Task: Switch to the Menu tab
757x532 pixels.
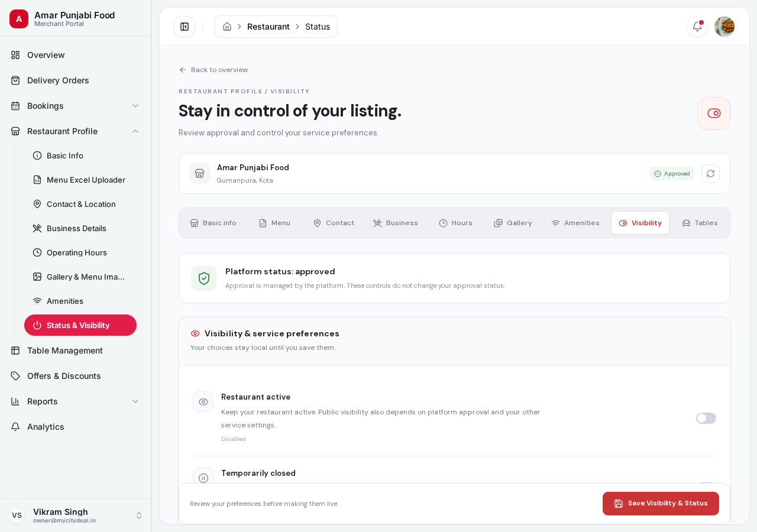Action: coord(274,223)
